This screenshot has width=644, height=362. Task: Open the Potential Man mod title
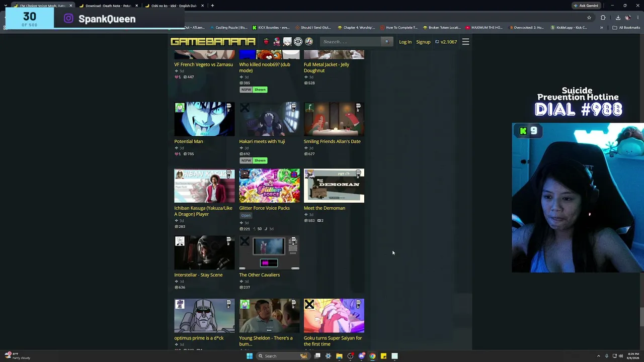189,141
